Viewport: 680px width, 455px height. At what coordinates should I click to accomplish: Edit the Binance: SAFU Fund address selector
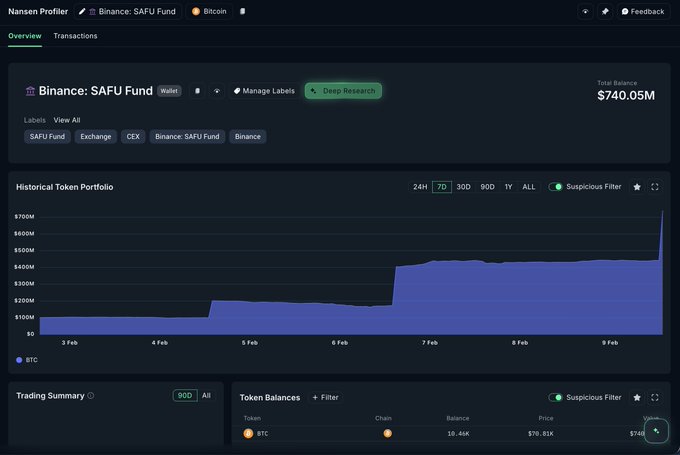click(x=126, y=12)
